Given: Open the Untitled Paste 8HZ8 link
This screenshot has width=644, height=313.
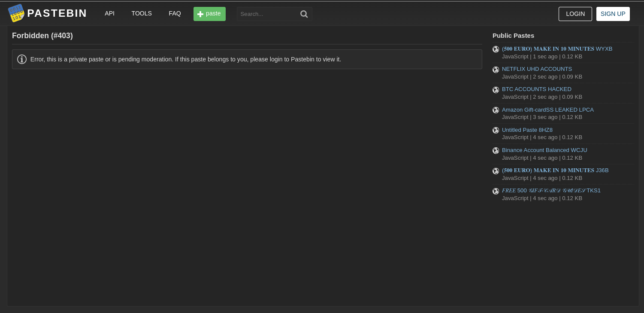Looking at the screenshot, I should pyautogui.click(x=527, y=130).
